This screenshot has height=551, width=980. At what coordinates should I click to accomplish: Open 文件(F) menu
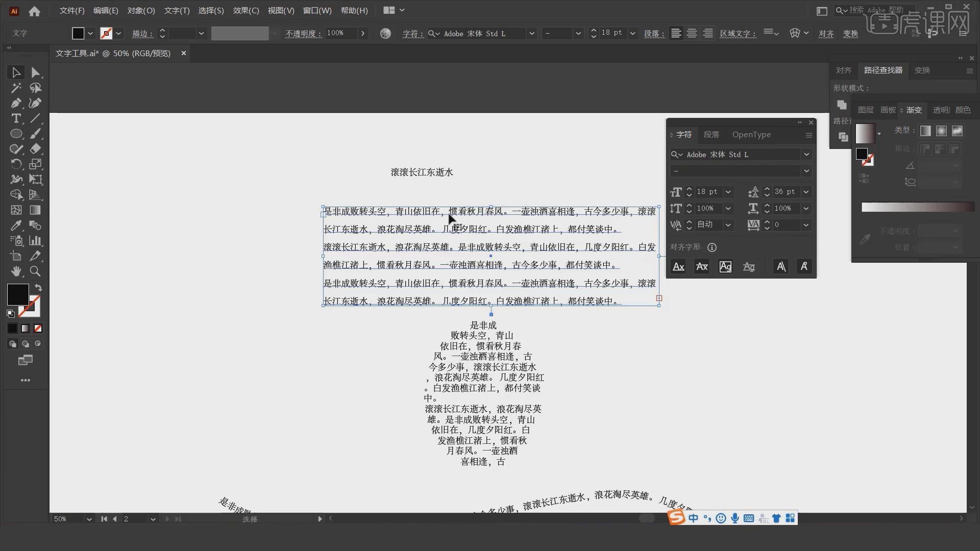(x=72, y=10)
